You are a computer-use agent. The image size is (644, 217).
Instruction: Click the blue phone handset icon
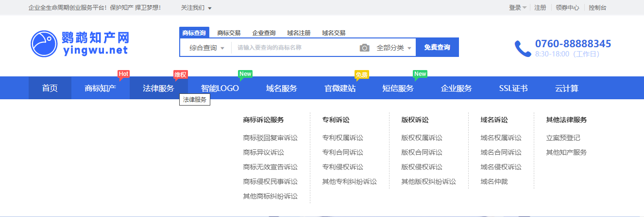523,48
